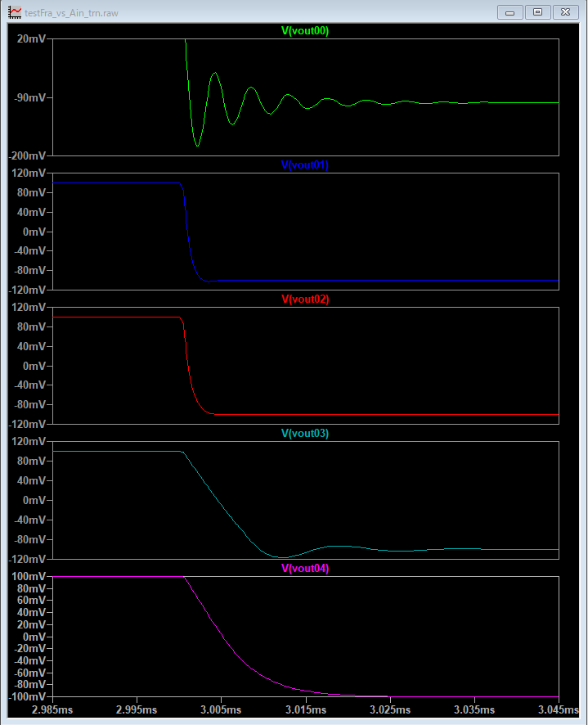
Task: Click the 2.995ms time axis label
Action: pos(137,709)
